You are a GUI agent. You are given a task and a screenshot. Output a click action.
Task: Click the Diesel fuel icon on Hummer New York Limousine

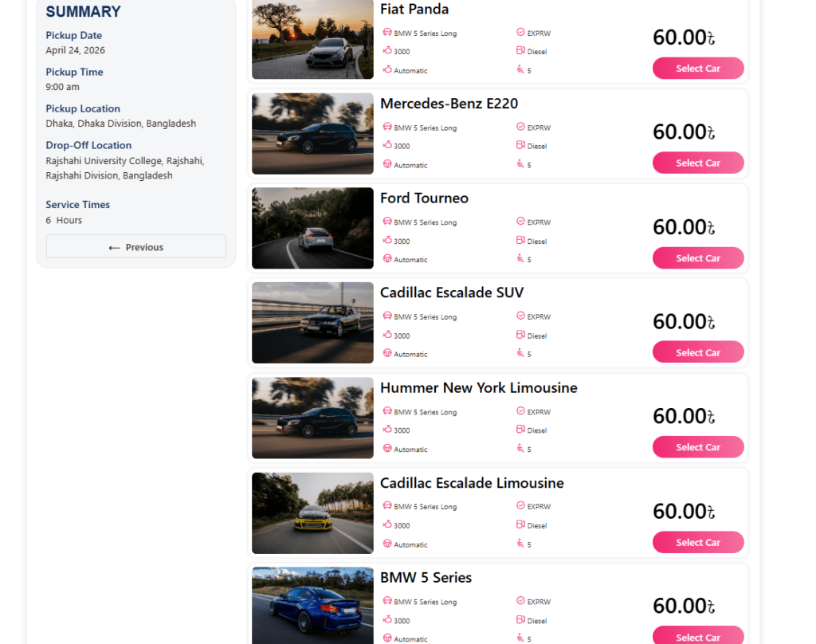point(520,430)
